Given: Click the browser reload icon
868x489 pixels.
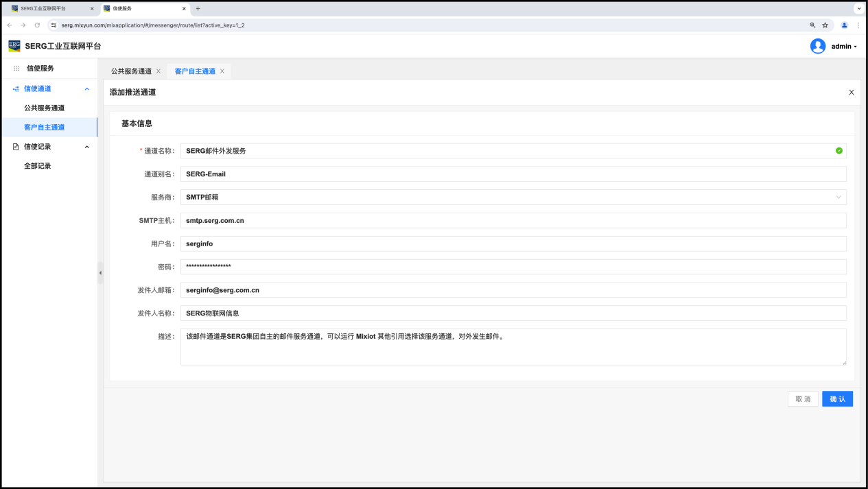Looking at the screenshot, I should tap(37, 25).
